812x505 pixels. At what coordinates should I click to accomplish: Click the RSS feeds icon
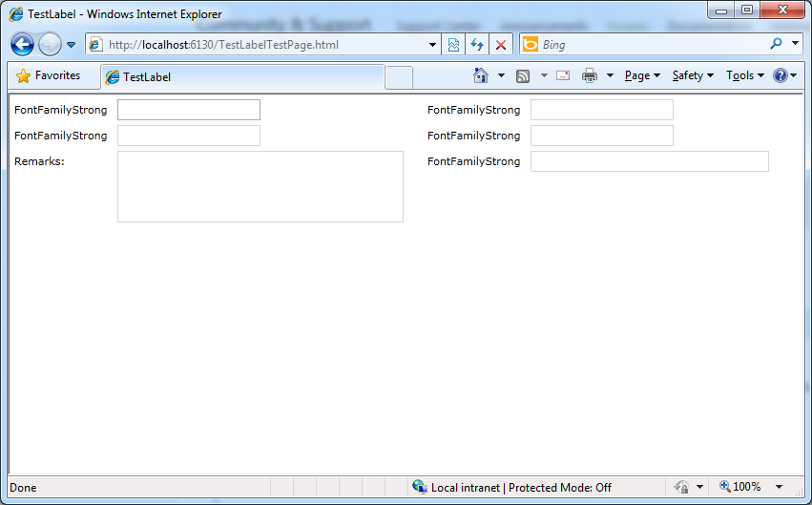tap(523, 76)
